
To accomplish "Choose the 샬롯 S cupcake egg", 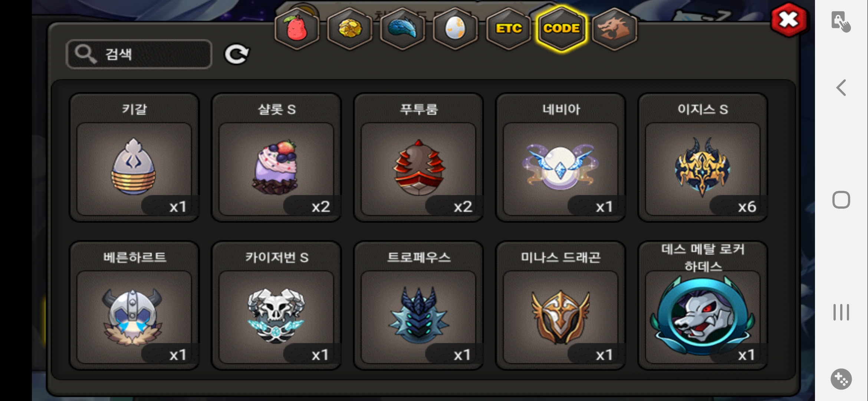I will click(x=276, y=157).
